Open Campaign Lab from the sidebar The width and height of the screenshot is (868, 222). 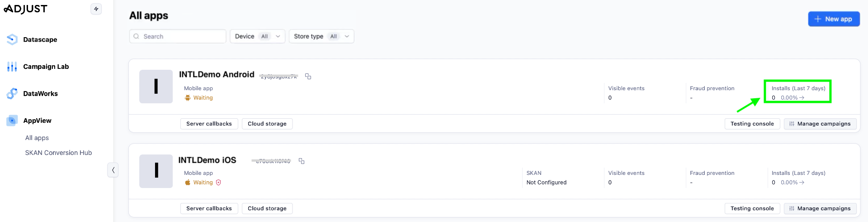(x=46, y=67)
